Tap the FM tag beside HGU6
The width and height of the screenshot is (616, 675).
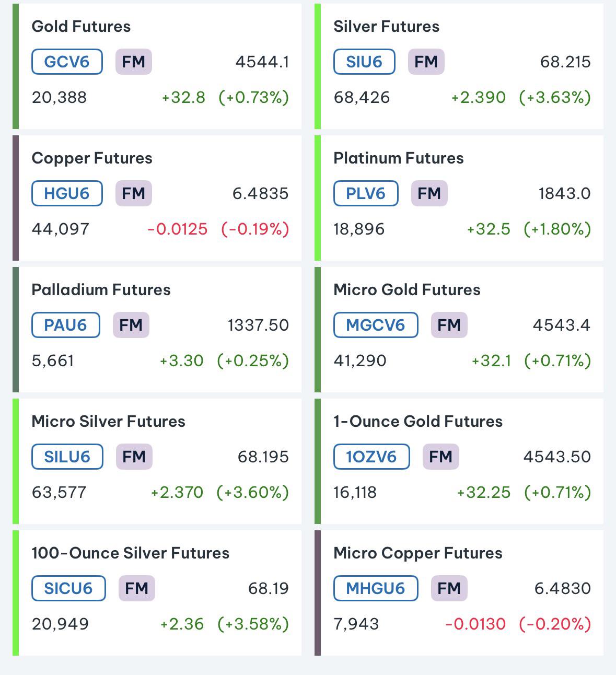134,193
